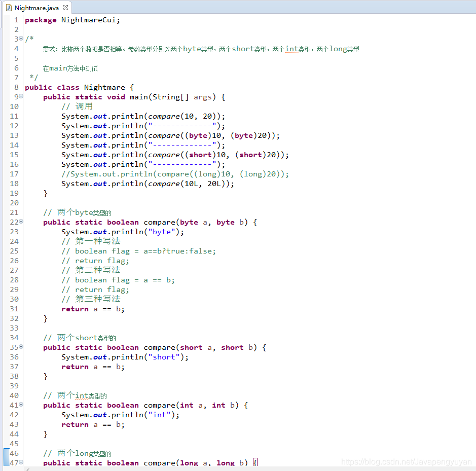Viewport: 476px width, 471px height.
Task: Click the '// 两个int类型的' comment
Action: (75, 395)
